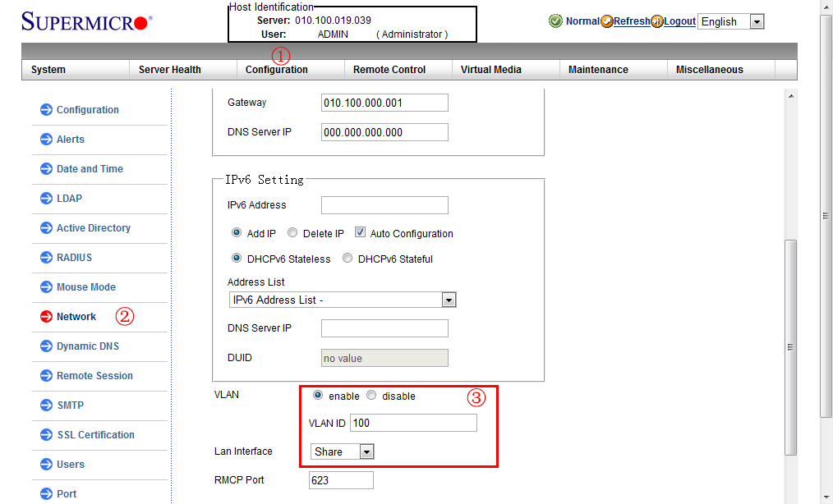The image size is (833, 504).
Task: Click the IPv4 DNS Server IP field 000.000.000.000
Action: (x=384, y=132)
